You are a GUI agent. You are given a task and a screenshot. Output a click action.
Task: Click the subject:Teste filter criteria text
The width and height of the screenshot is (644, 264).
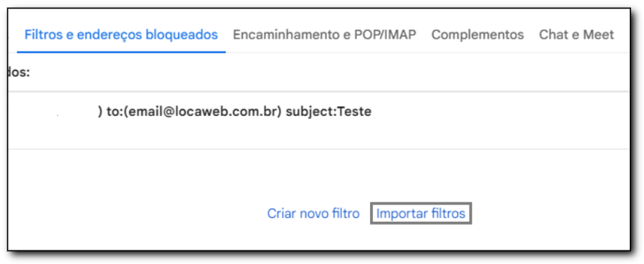click(x=328, y=112)
